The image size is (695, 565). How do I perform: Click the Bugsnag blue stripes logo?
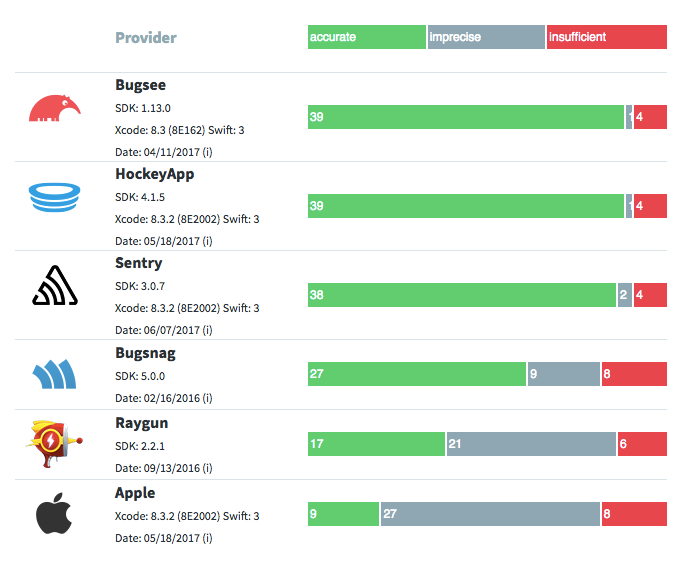(55, 375)
